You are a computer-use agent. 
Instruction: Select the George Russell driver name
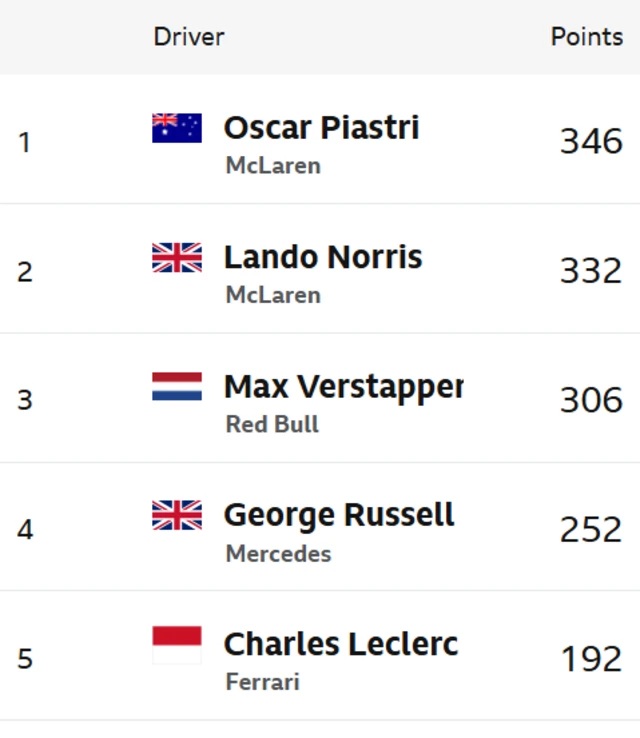pyautogui.click(x=339, y=515)
